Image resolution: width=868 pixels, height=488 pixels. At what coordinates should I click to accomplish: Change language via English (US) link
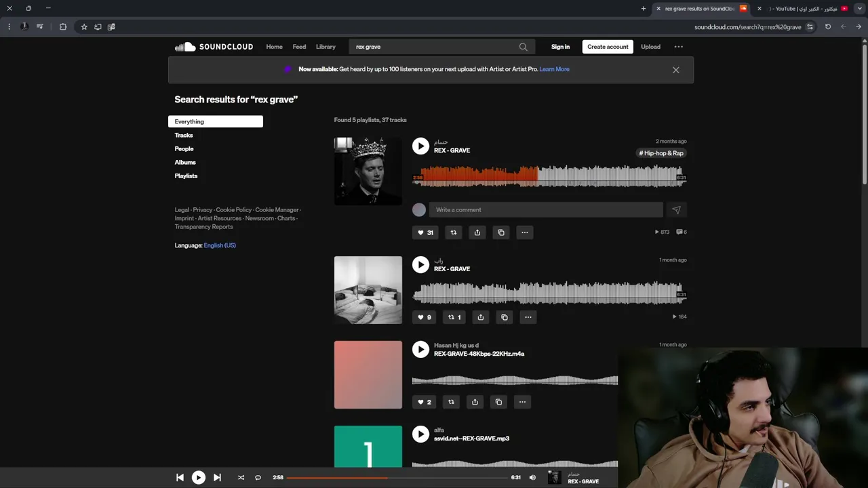click(x=220, y=245)
